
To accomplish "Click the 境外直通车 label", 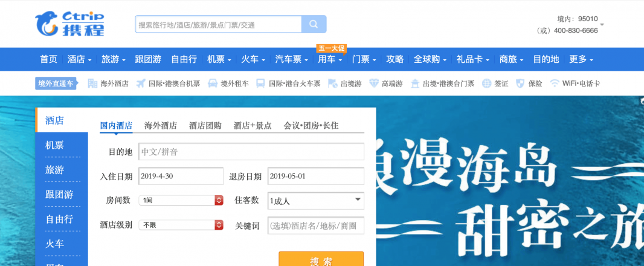I will pyautogui.click(x=56, y=83).
